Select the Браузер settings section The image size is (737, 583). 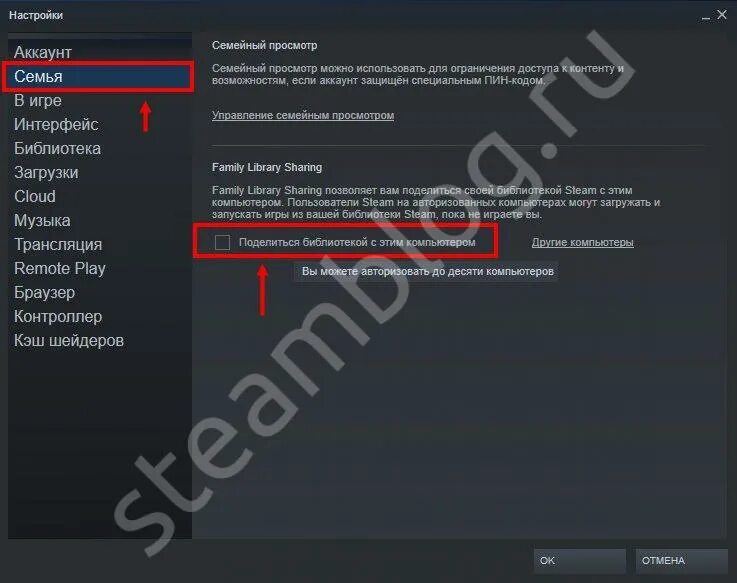pyautogui.click(x=45, y=292)
